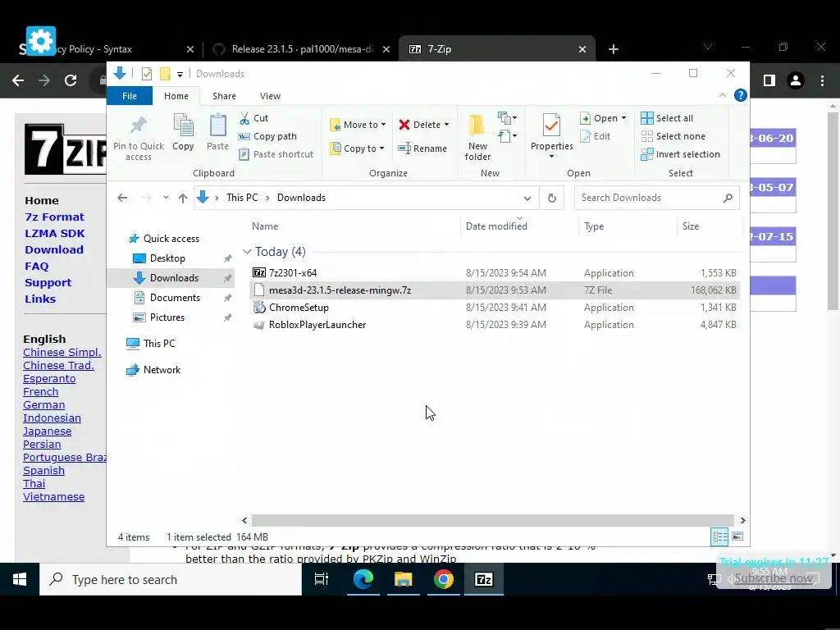Click the new folder quick access toolbar icon
Image resolution: width=840 pixels, height=630 pixels.
coord(165,74)
